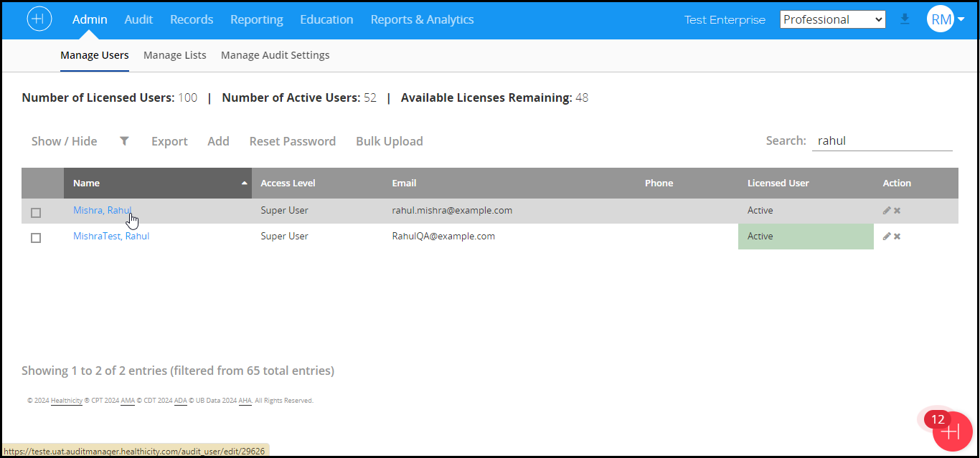Click the RahulQA@example.com cell

pos(443,236)
